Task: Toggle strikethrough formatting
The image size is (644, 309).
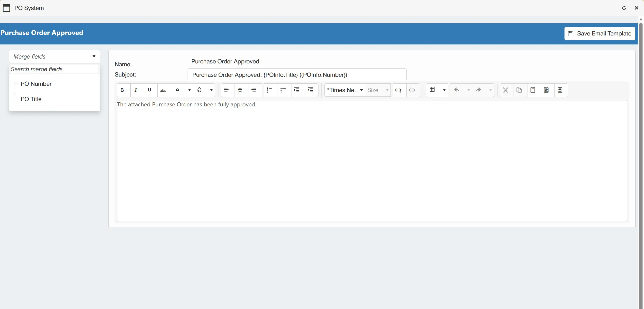Action: (x=163, y=90)
